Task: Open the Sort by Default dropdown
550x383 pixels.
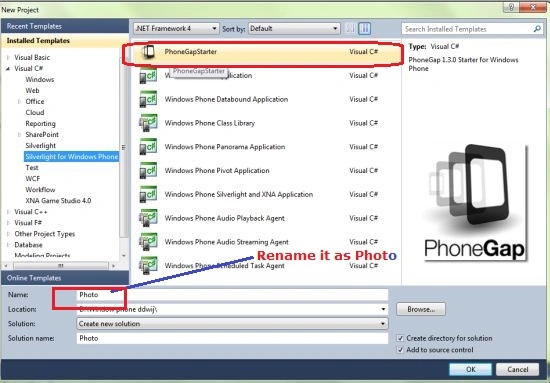Action: [294, 28]
